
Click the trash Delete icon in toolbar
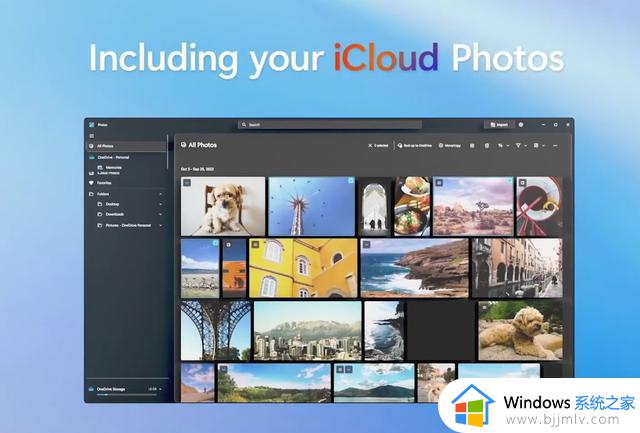coord(487,145)
